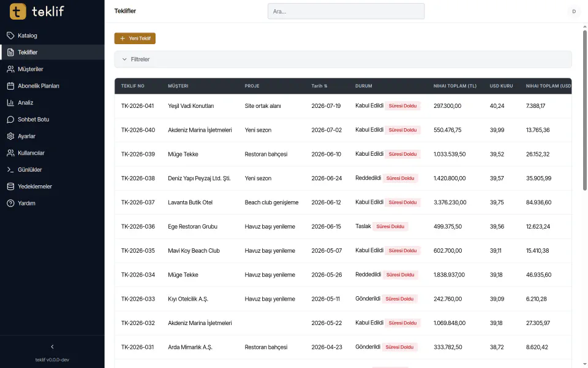Click the Kullanıcılar users icon
The width and height of the screenshot is (588, 368).
coord(10,153)
